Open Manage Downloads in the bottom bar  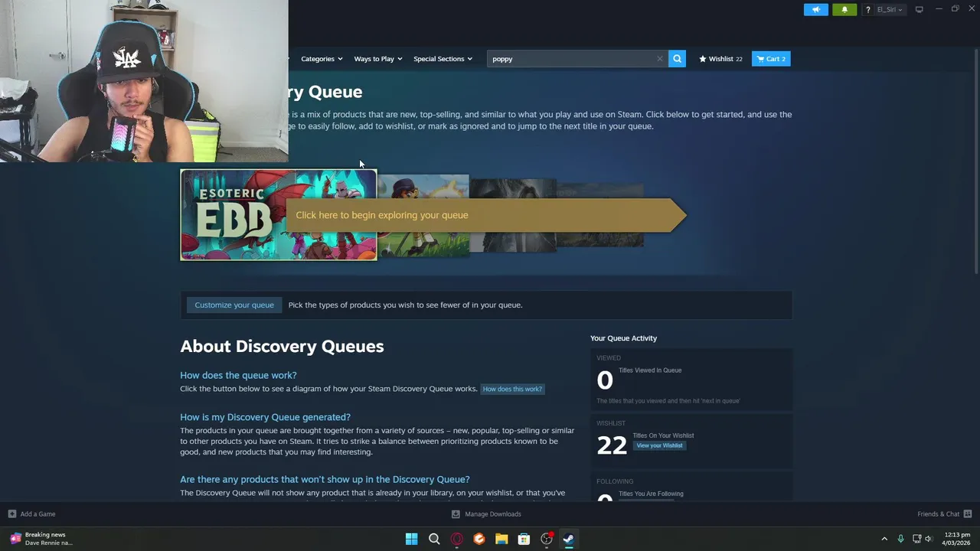[x=486, y=514]
